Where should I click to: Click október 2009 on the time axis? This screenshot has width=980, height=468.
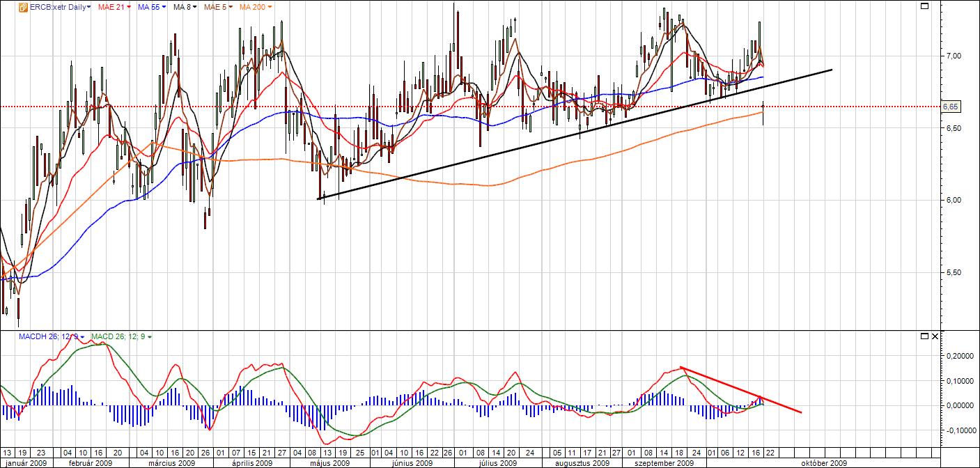click(823, 462)
